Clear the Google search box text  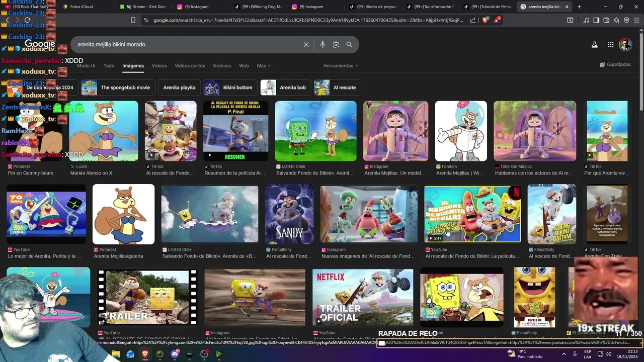[306, 44]
